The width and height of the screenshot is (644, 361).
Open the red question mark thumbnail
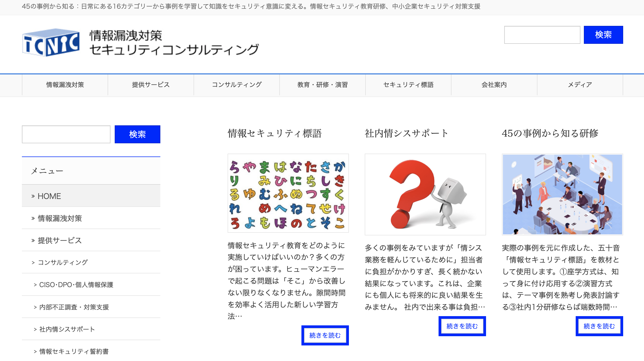click(x=425, y=194)
